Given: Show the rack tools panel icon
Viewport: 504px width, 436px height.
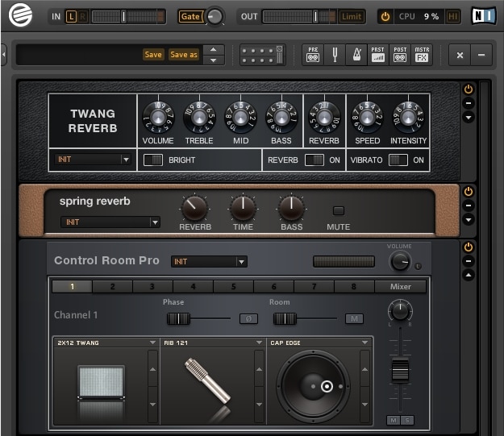Looking at the screenshot, I should [x=262, y=55].
